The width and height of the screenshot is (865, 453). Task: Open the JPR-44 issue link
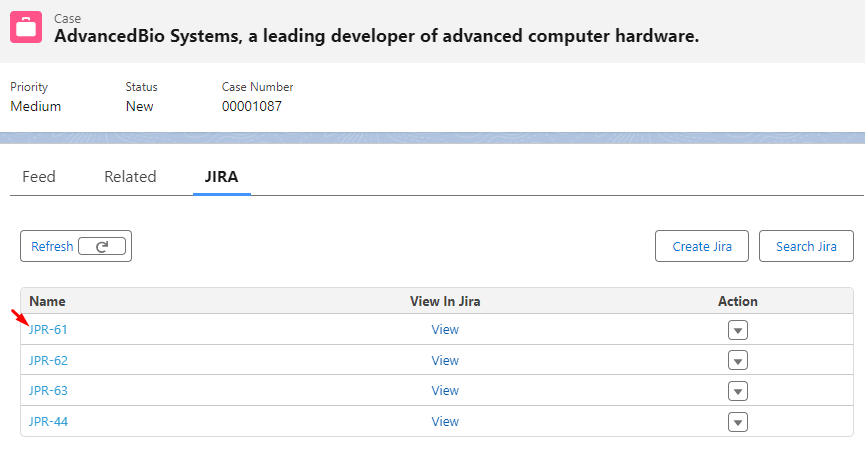coord(48,422)
